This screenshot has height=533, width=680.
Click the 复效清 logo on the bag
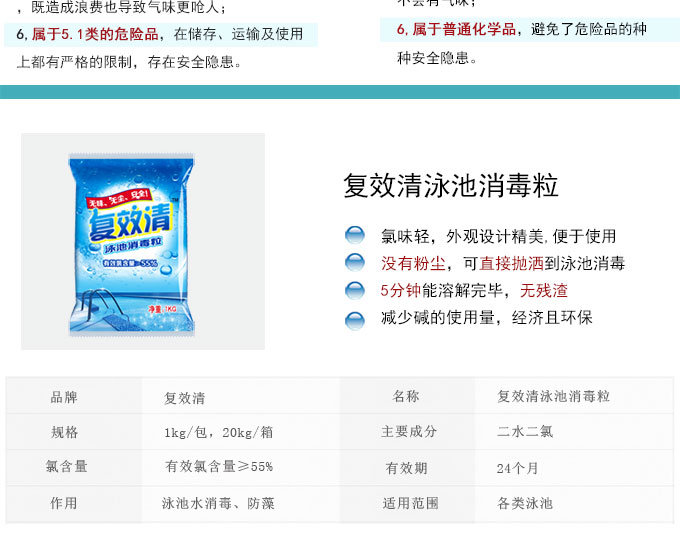[x=130, y=222]
